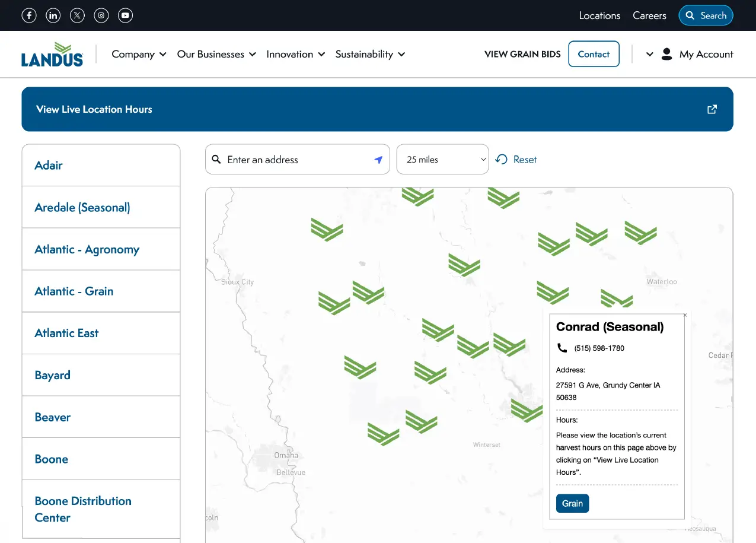Open the X (Twitter) icon
Viewport: 756px width, 543px height.
pos(77,15)
